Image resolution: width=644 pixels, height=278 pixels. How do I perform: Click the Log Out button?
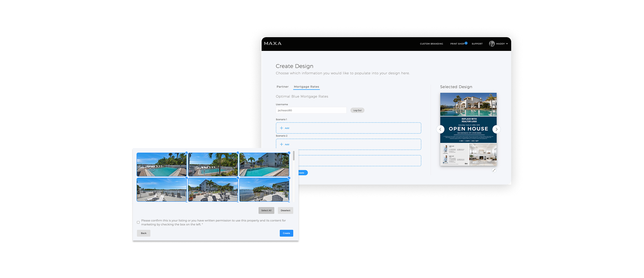coord(357,110)
